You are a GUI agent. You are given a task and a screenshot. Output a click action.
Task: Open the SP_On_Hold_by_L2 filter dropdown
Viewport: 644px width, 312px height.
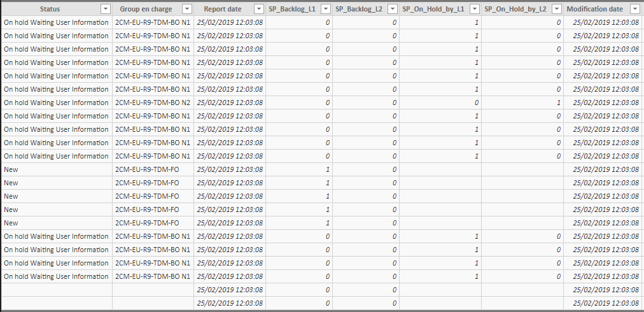pos(557,9)
